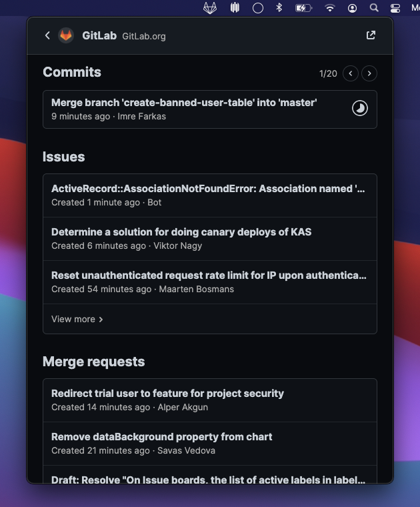Go back using the left arrow in header
The image size is (420, 507).
click(47, 35)
